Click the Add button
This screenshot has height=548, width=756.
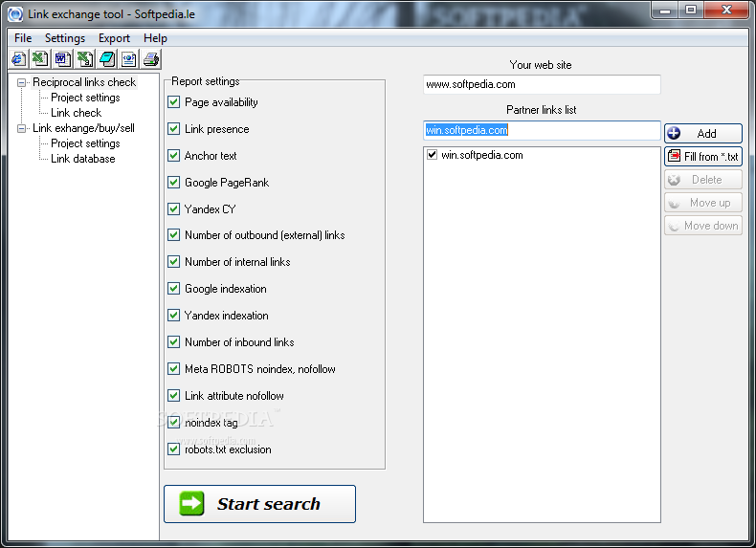(x=703, y=134)
